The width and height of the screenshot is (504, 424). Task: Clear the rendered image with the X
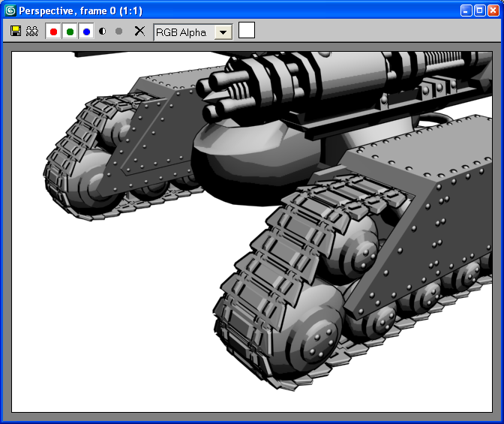click(x=139, y=32)
